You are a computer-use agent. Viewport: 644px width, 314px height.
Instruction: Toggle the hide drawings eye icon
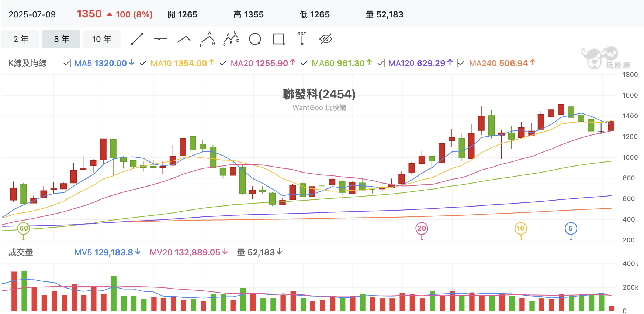tap(326, 39)
